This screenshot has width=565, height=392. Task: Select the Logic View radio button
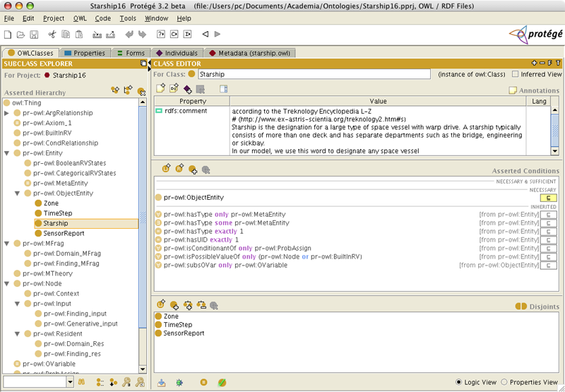click(460, 382)
